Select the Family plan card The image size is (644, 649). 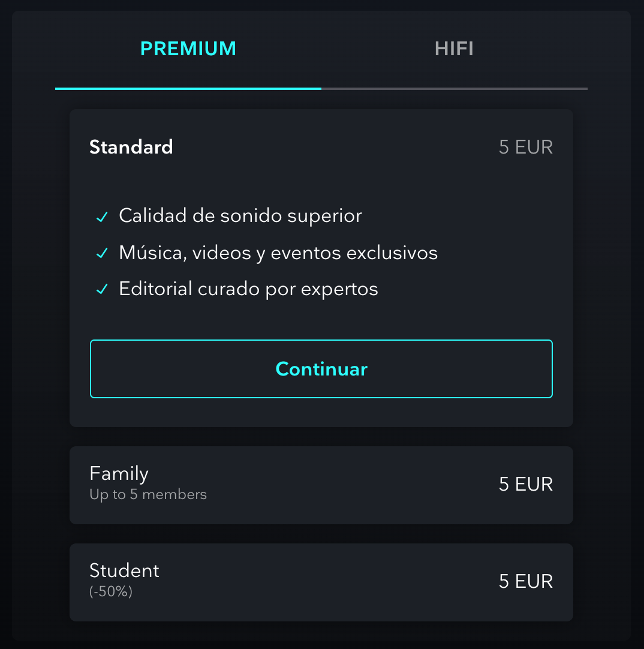321,485
